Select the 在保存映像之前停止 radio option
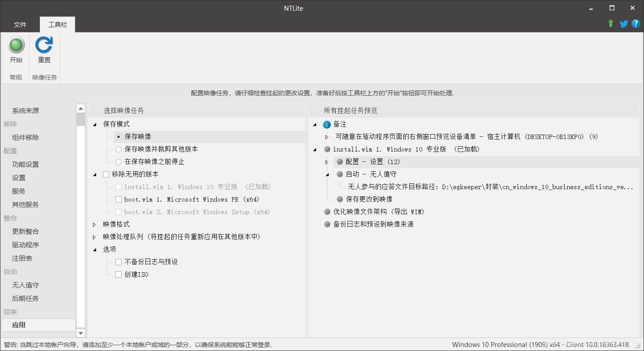 tap(119, 162)
